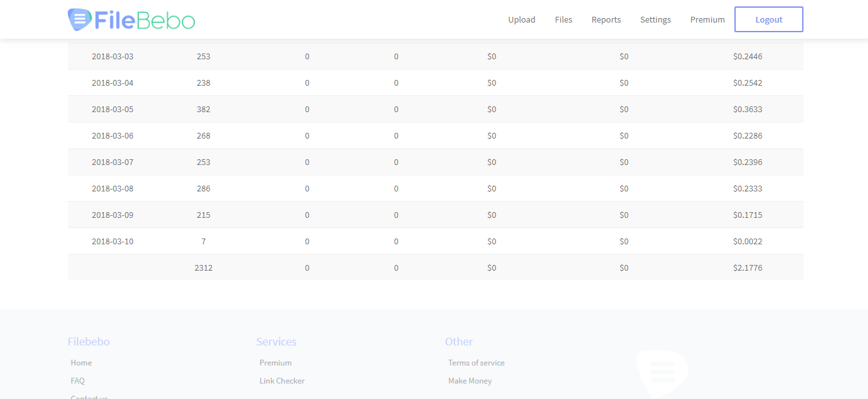Click the $0.2446 earnings value
Image resolution: width=868 pixels, height=399 pixels.
pyautogui.click(x=747, y=56)
